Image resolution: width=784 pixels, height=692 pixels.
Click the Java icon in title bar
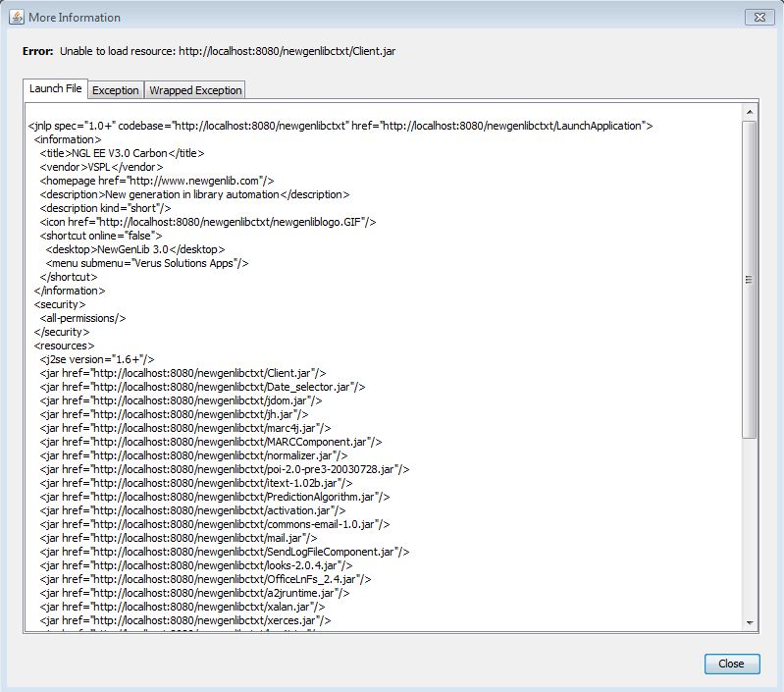click(x=16, y=17)
